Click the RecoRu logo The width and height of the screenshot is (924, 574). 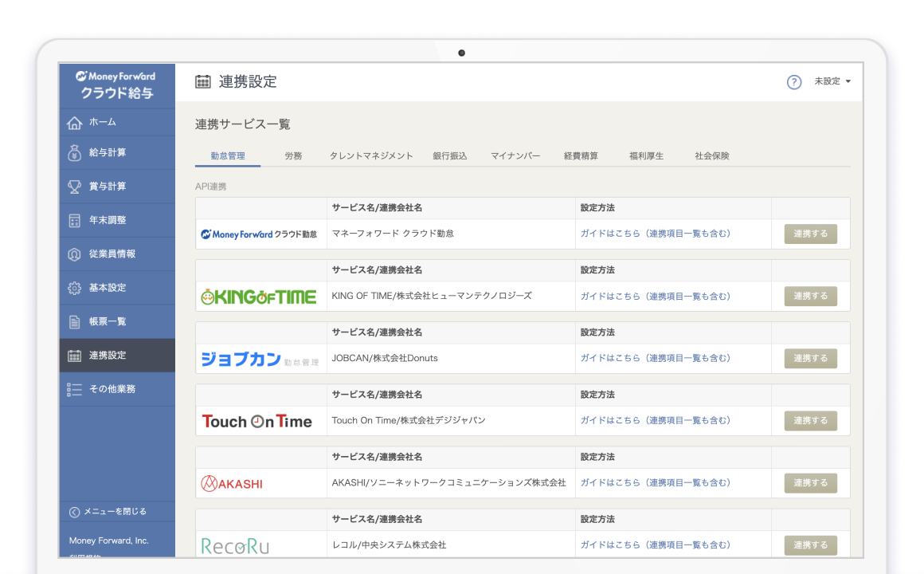[x=234, y=546]
